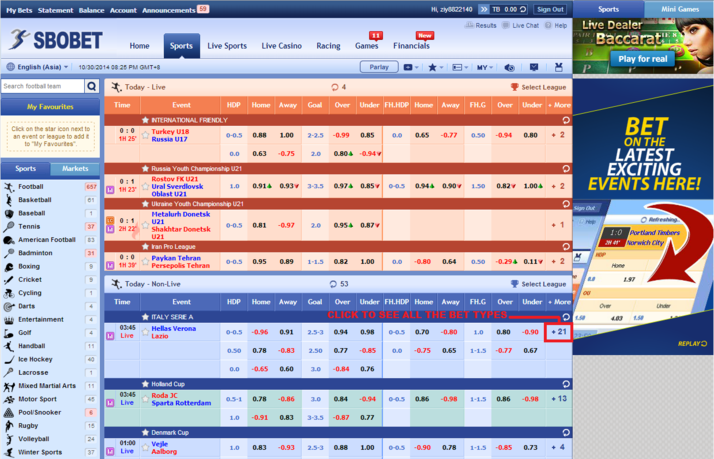Click in the Search football team field
The width and height of the screenshot is (714, 459).
click(x=43, y=86)
